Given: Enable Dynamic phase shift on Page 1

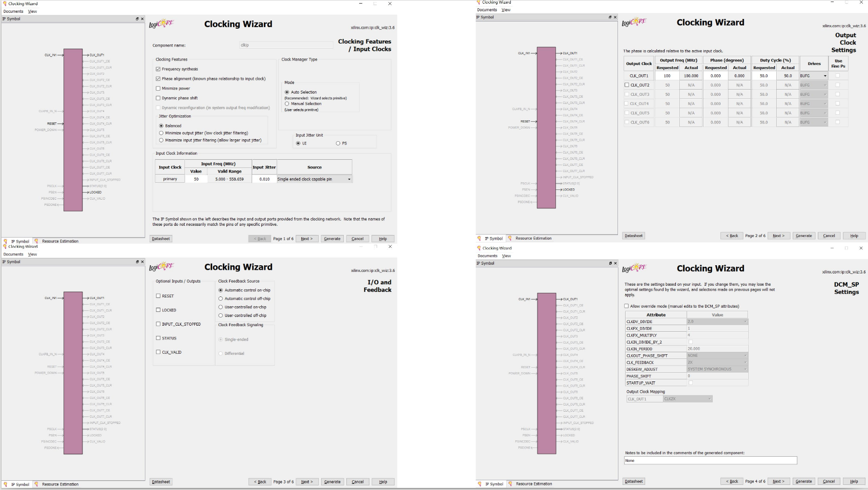Looking at the screenshot, I should pyautogui.click(x=158, y=98).
